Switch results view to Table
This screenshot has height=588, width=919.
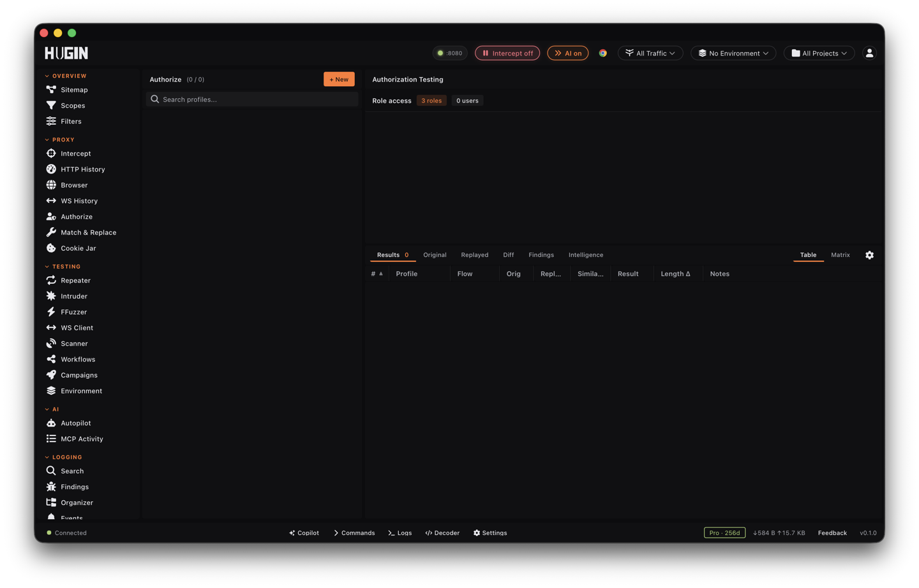point(808,255)
